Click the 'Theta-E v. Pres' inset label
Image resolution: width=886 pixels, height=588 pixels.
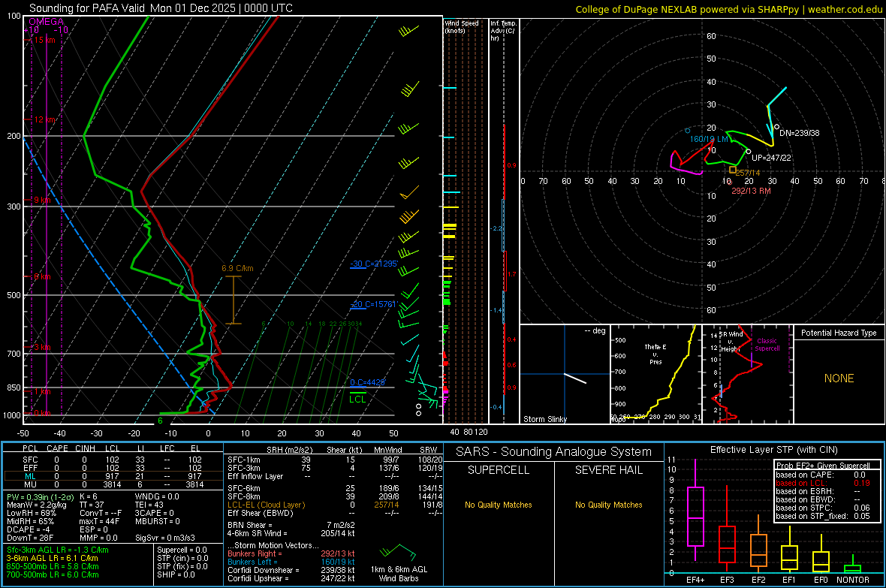pos(655,354)
